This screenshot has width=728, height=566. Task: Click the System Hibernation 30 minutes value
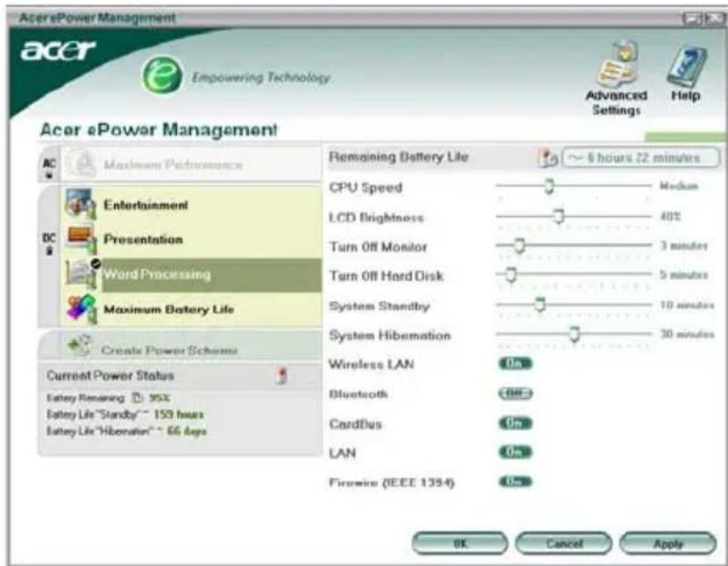687,333
